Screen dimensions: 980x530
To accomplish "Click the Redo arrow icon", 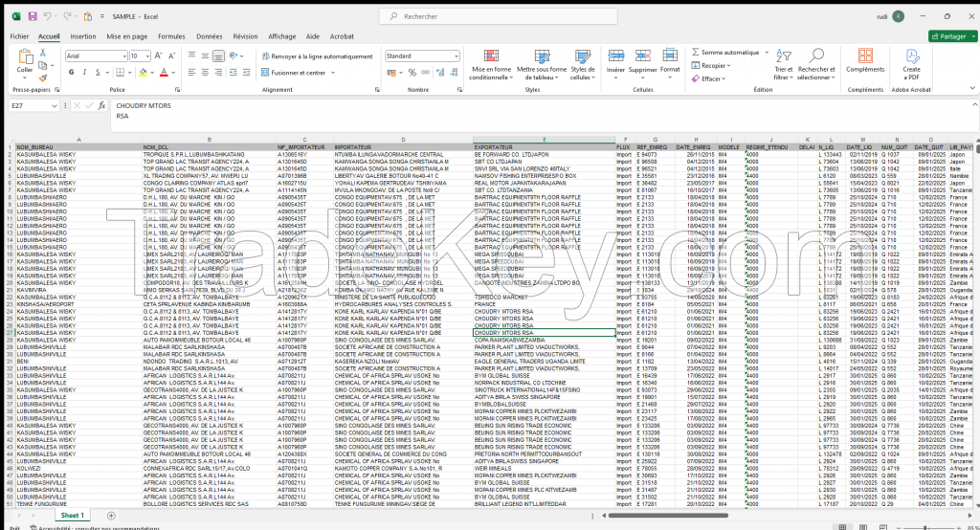I will point(67,16).
